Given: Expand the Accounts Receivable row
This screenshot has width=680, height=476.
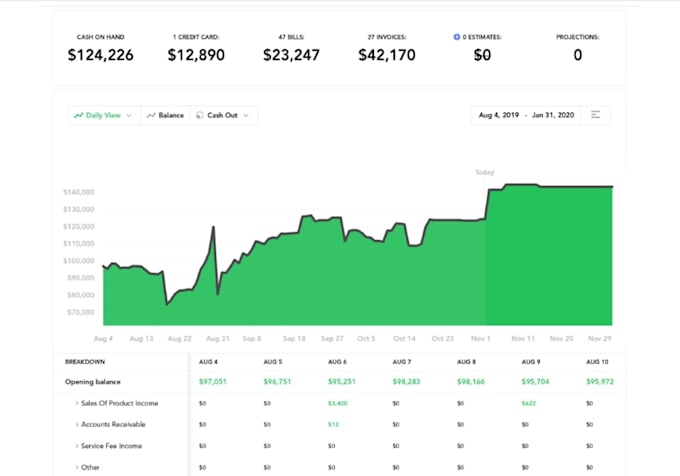Looking at the screenshot, I should (x=77, y=424).
